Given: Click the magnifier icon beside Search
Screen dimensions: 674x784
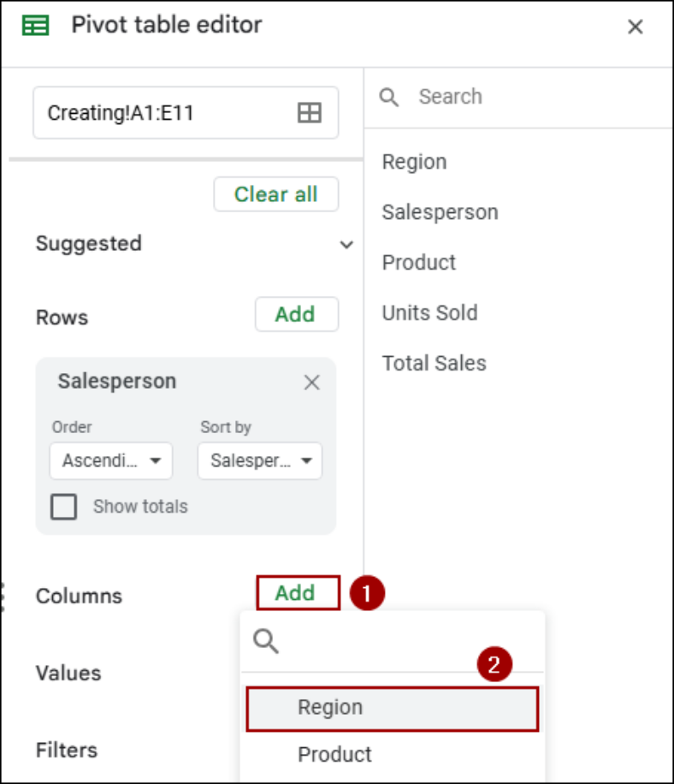Looking at the screenshot, I should point(388,97).
